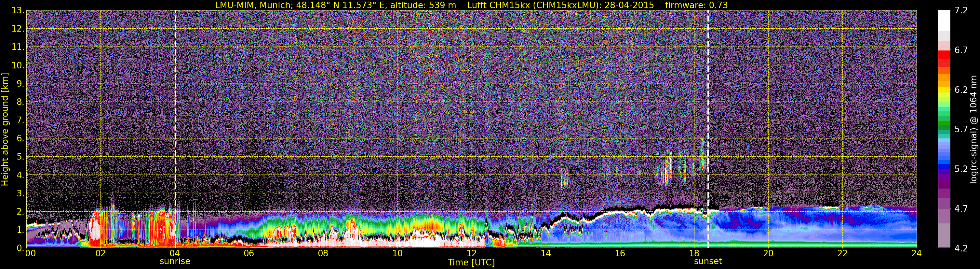Image resolution: width=980 pixels, height=269 pixels.
Task: Click the height axis tick '3.'
Action: [x=20, y=193]
